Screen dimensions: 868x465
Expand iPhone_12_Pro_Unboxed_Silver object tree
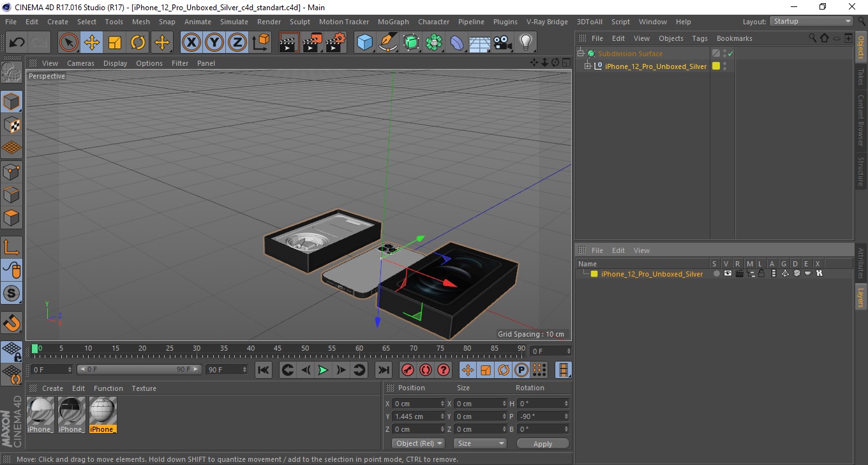(588, 66)
